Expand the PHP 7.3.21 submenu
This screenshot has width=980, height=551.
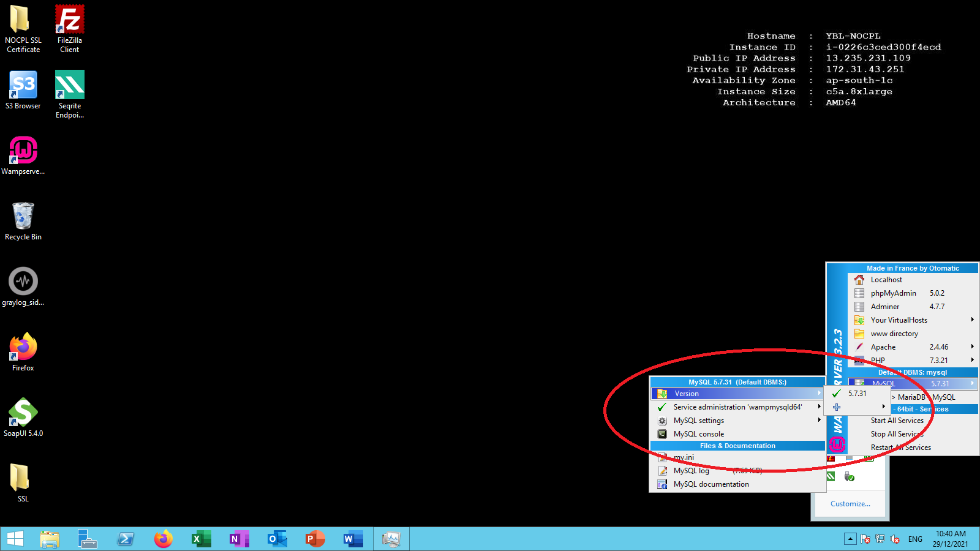coord(913,361)
